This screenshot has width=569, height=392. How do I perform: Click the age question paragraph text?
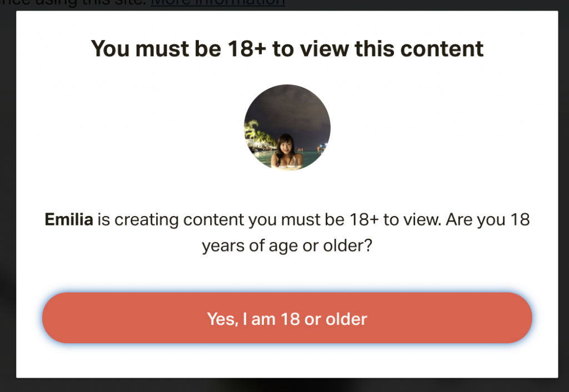287,232
